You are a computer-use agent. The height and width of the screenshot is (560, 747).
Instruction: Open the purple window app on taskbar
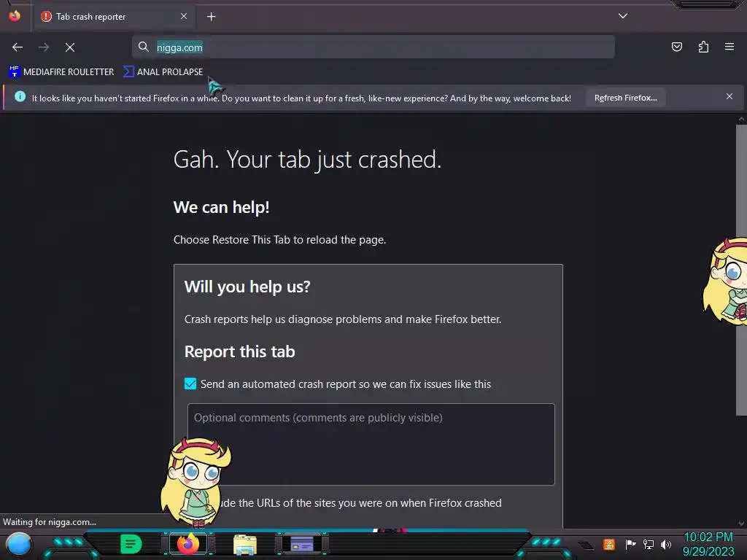coord(302,544)
